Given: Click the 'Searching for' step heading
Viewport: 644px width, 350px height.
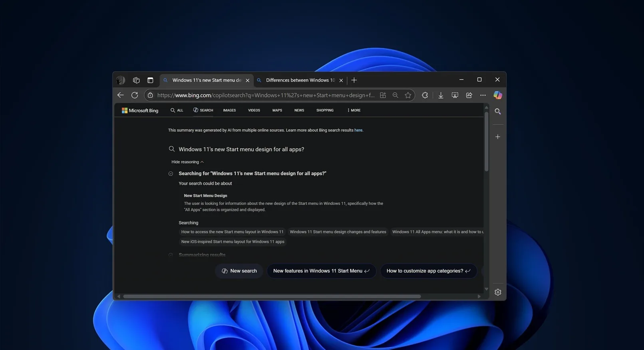Looking at the screenshot, I should click(252, 174).
